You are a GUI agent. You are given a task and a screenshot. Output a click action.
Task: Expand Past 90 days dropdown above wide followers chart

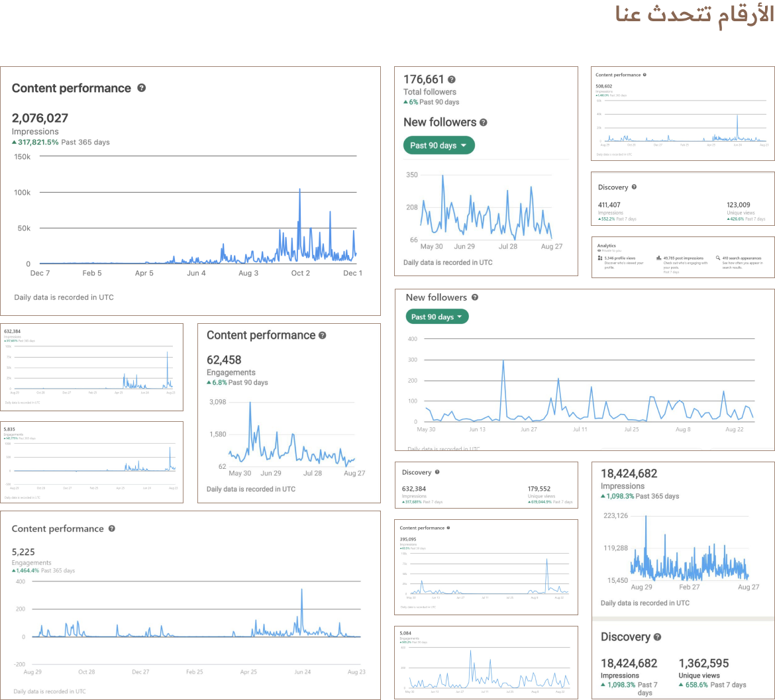click(437, 317)
